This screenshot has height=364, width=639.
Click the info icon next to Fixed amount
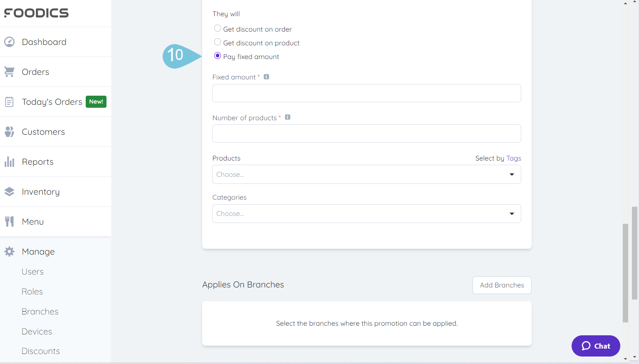(267, 77)
